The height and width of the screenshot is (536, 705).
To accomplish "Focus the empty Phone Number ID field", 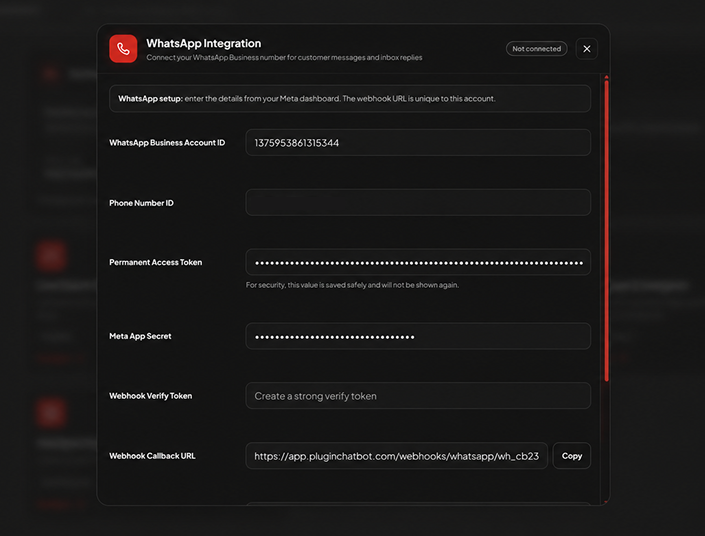I will (x=418, y=202).
